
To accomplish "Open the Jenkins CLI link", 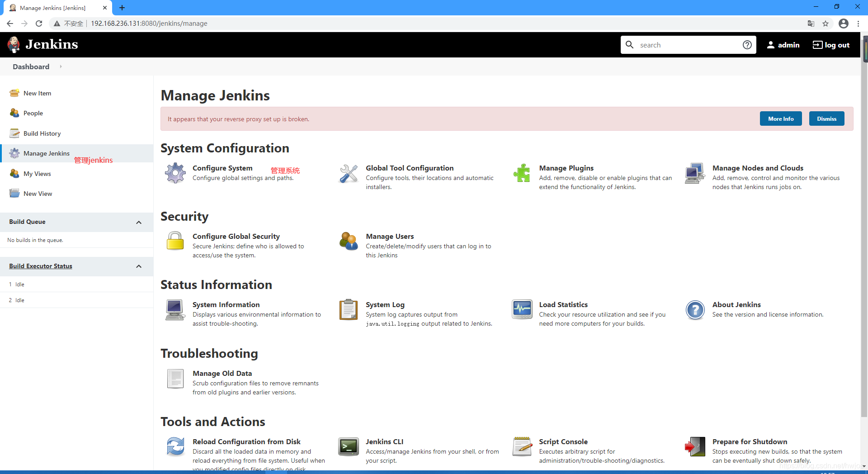I will pos(384,441).
